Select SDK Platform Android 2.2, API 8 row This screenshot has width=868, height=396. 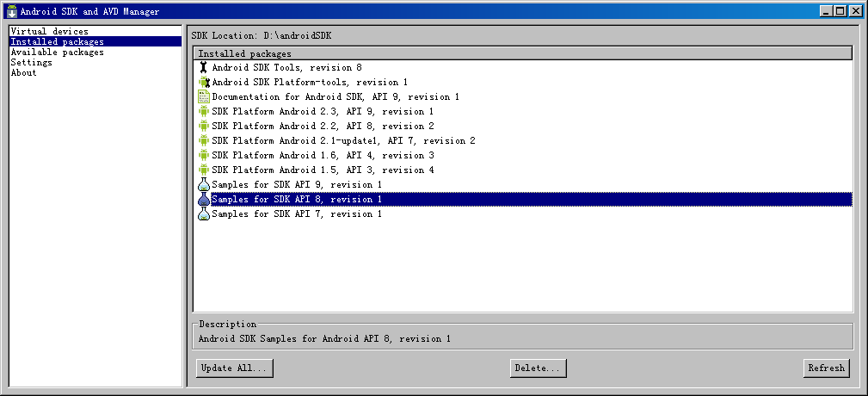tap(523, 127)
